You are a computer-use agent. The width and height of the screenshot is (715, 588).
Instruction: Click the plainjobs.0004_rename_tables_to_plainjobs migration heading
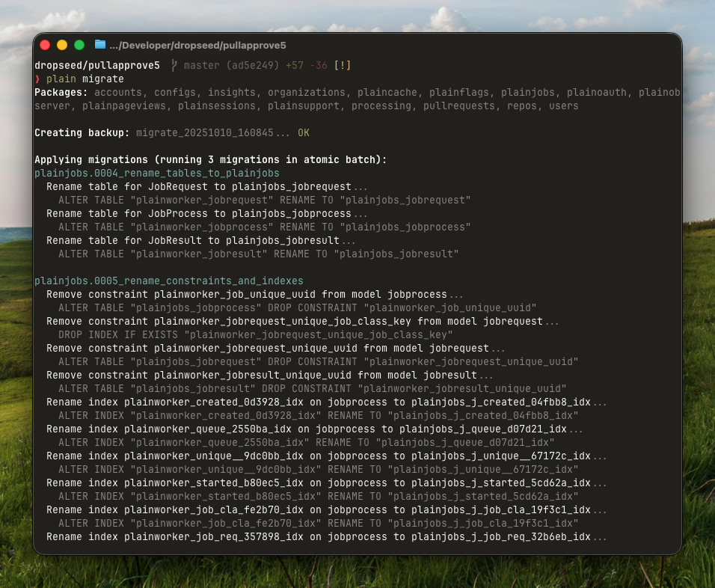click(x=157, y=174)
